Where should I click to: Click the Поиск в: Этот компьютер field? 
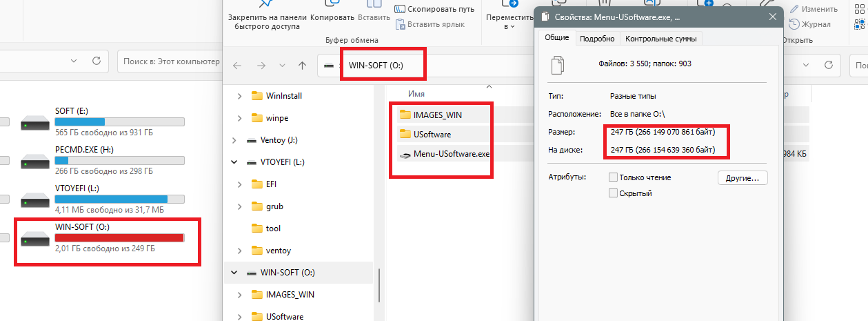tap(169, 61)
